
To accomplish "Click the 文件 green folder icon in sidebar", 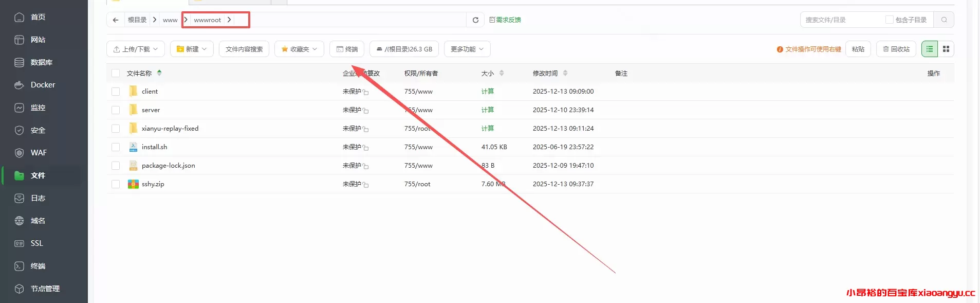I will pos(19,175).
